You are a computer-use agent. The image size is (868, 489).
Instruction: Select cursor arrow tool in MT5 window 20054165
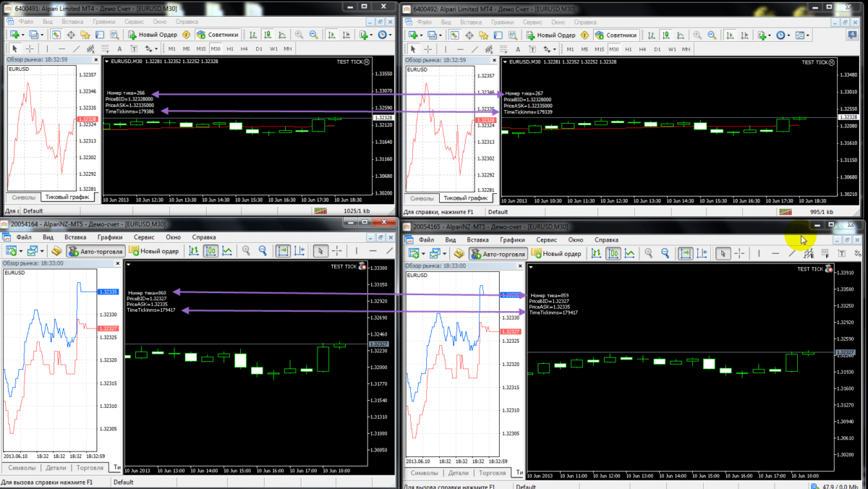pyautogui.click(x=723, y=253)
